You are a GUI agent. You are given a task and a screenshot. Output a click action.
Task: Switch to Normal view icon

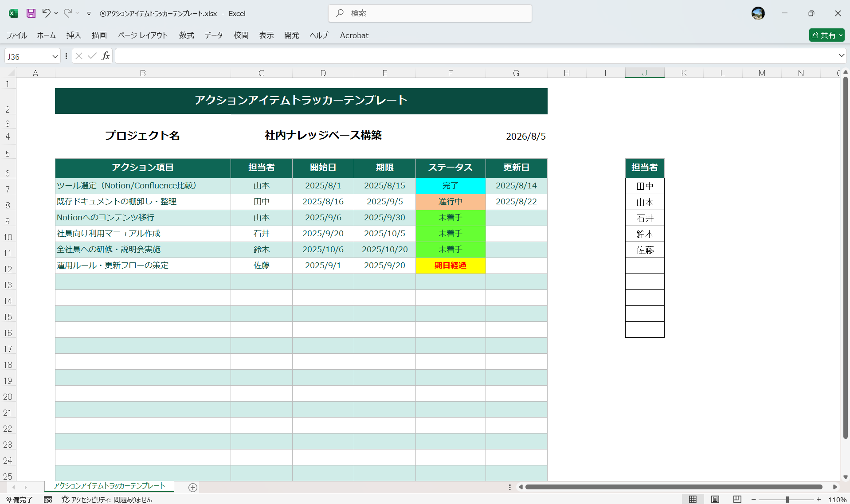[x=693, y=499]
